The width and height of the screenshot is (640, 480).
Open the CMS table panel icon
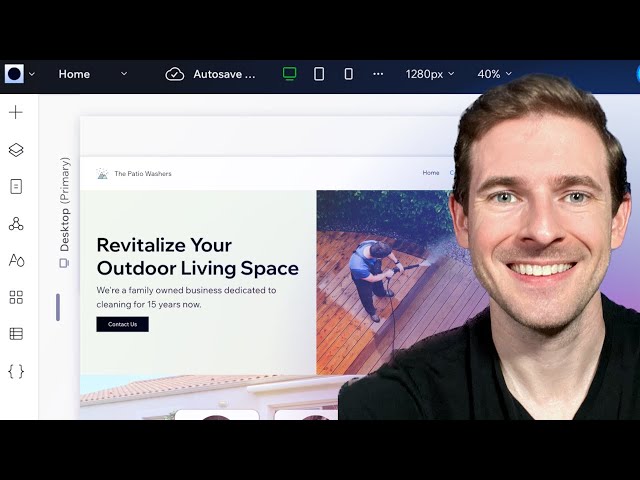pyautogui.click(x=16, y=334)
